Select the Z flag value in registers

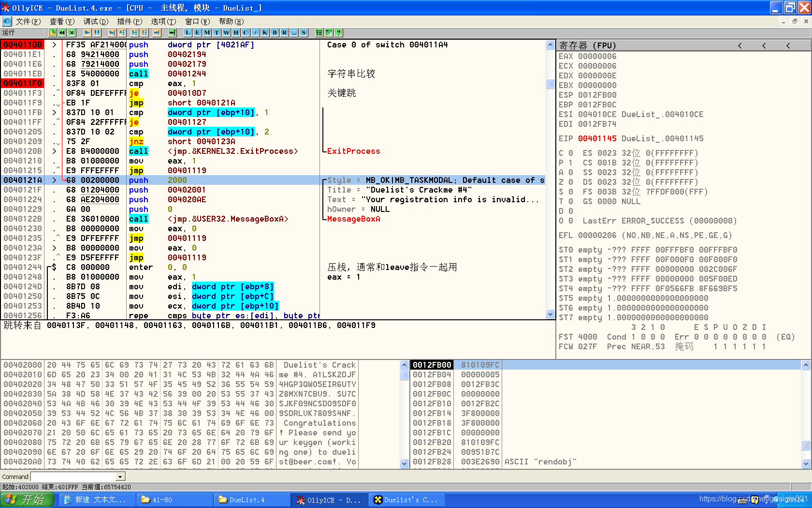click(571, 182)
